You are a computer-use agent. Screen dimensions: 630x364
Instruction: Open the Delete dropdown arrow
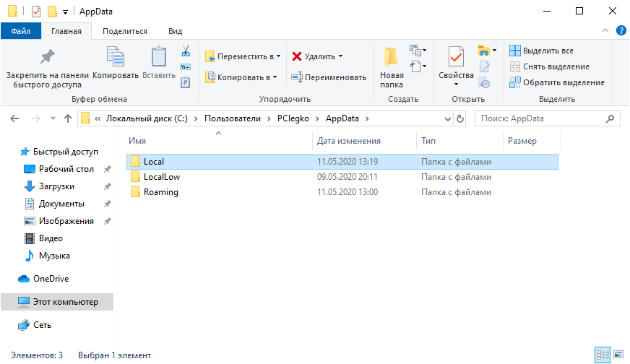tap(340, 56)
